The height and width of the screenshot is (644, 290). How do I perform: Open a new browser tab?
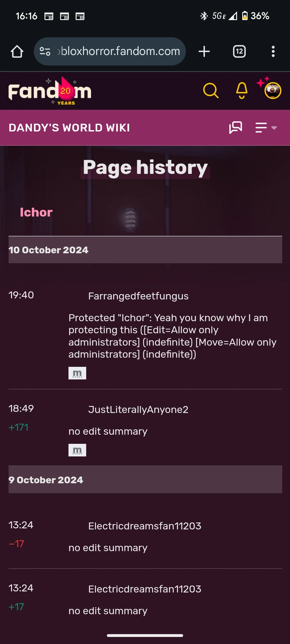(204, 51)
